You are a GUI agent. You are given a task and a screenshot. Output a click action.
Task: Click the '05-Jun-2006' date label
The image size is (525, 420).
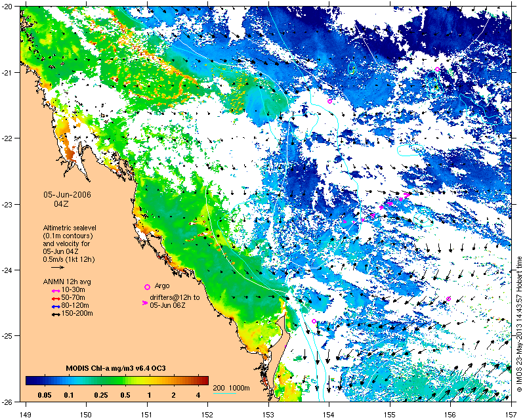68,195
